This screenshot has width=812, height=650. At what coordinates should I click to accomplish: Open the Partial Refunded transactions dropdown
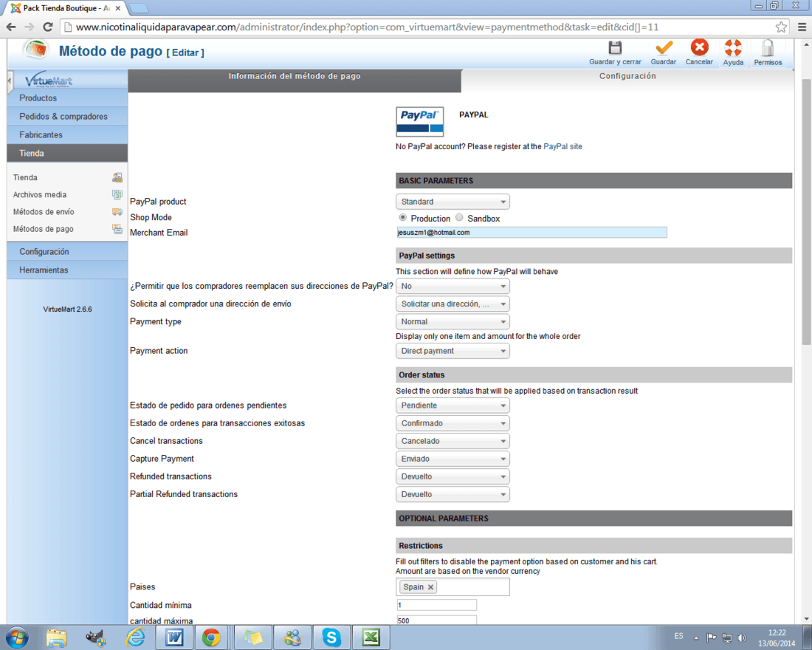click(452, 494)
